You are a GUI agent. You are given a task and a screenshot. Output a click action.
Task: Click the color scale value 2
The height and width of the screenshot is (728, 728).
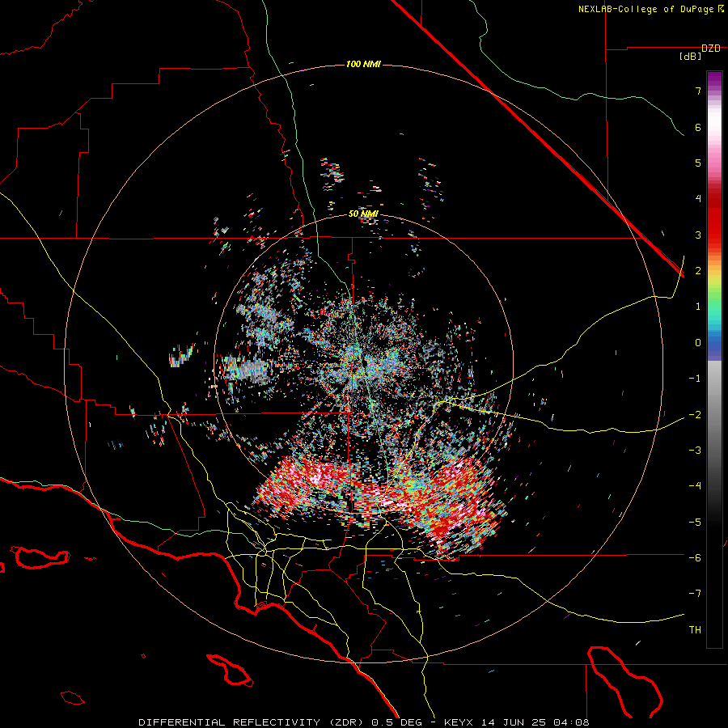tap(698, 271)
